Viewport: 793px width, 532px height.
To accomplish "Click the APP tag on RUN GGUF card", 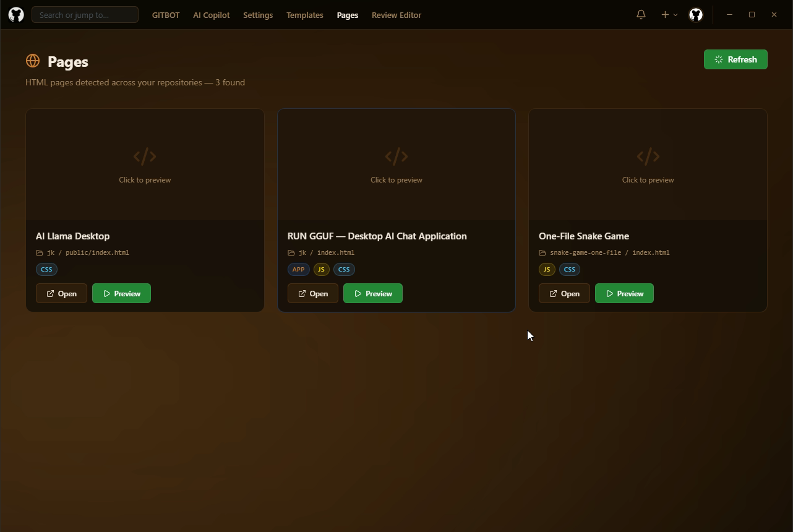I will [298, 270].
